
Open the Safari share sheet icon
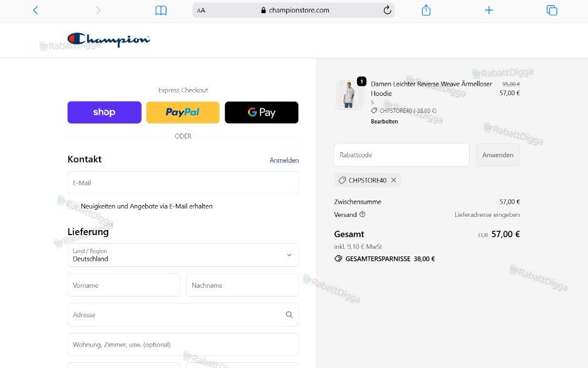pos(426,10)
